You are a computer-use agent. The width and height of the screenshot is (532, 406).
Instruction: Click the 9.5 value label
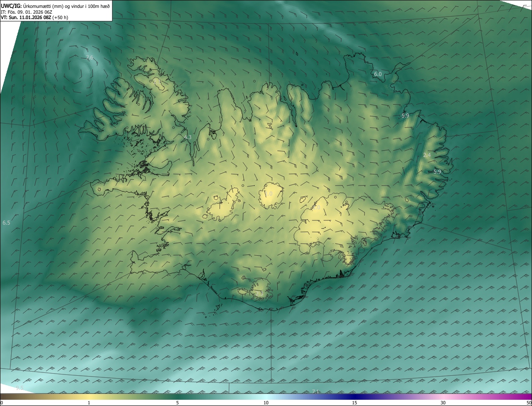pos(20,388)
